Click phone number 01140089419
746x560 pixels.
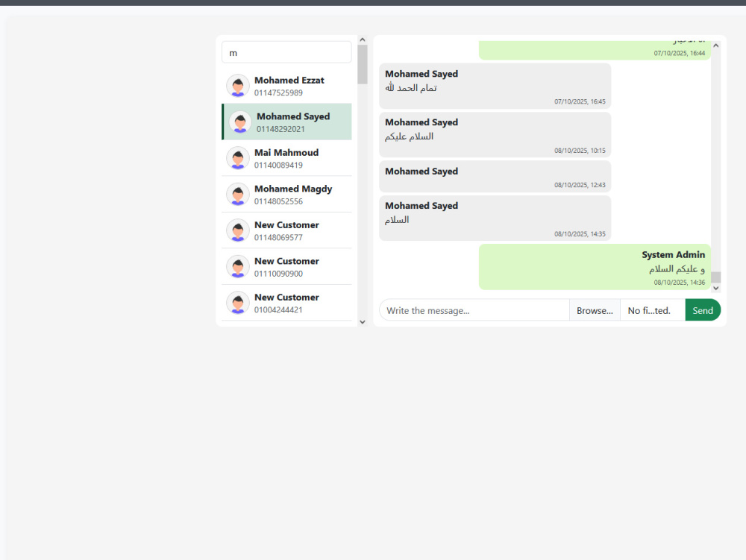click(x=278, y=165)
